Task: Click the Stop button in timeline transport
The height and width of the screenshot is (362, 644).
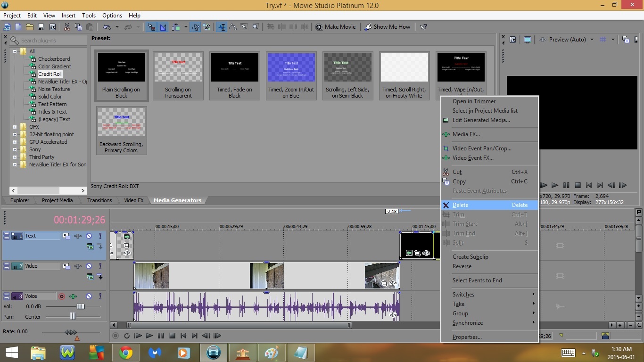Action: (172, 336)
